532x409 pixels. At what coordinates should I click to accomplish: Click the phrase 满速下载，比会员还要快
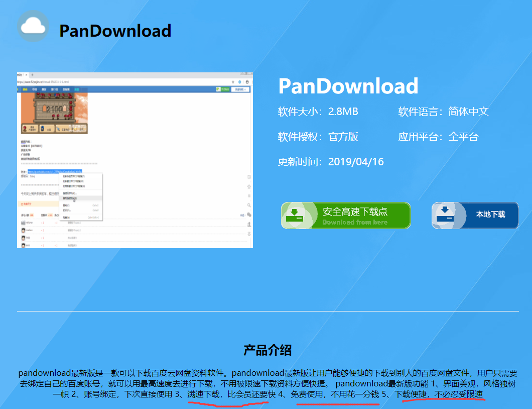point(231,394)
